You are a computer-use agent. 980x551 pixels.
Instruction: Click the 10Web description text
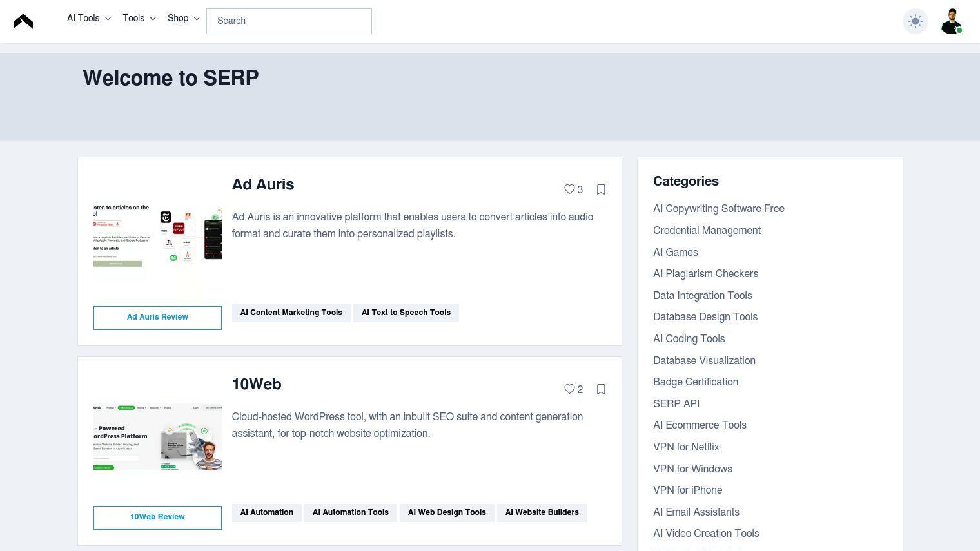click(x=407, y=425)
